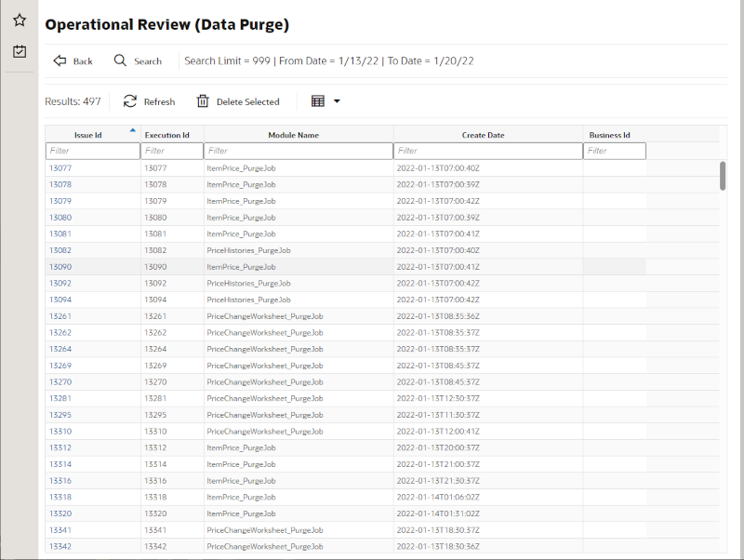Sort by Module Name column header
This screenshot has width=744, height=560.
pos(294,135)
